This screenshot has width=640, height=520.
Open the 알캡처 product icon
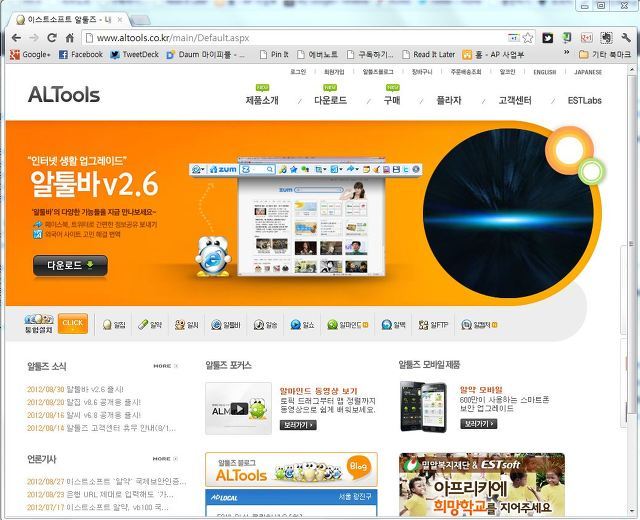(x=479, y=325)
